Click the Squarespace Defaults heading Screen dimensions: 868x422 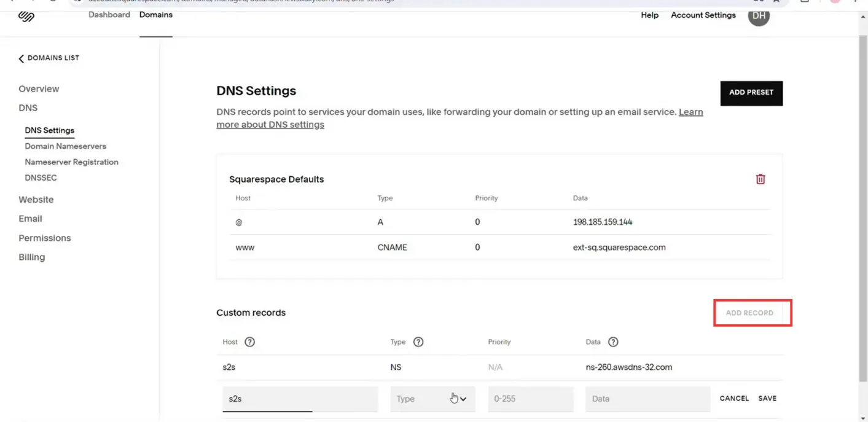[276, 179]
